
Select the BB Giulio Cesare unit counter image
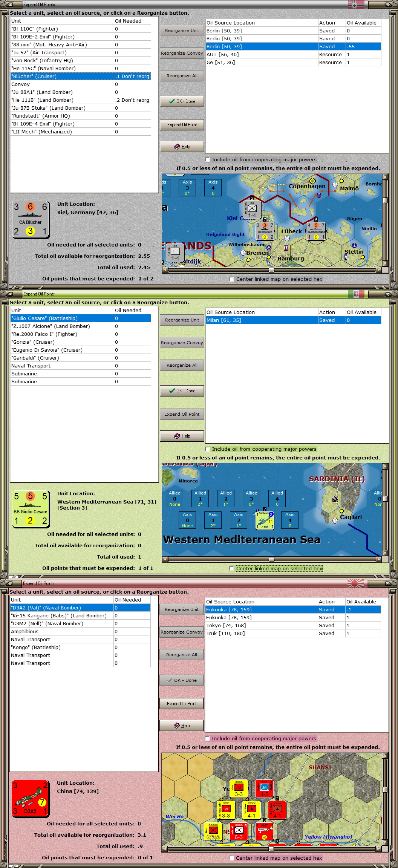[x=31, y=509]
